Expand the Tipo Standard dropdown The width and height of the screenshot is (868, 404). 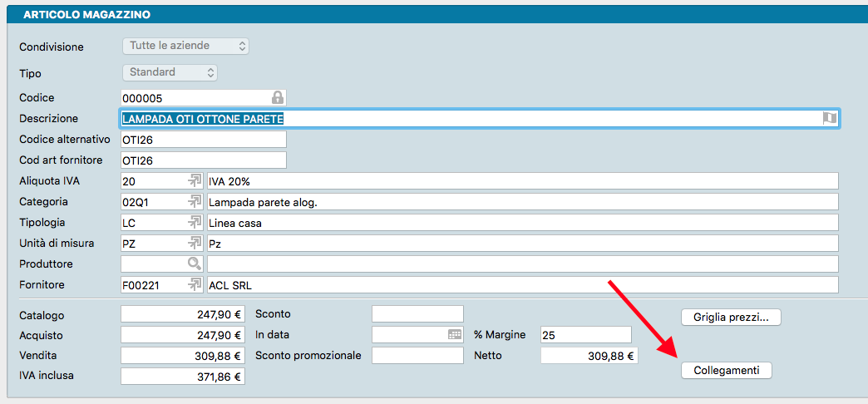click(x=170, y=72)
